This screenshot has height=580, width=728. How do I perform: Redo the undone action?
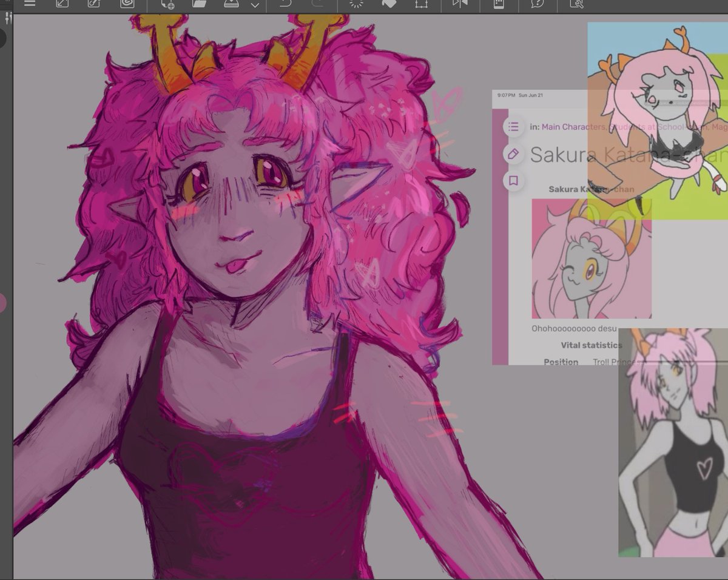(x=317, y=4)
